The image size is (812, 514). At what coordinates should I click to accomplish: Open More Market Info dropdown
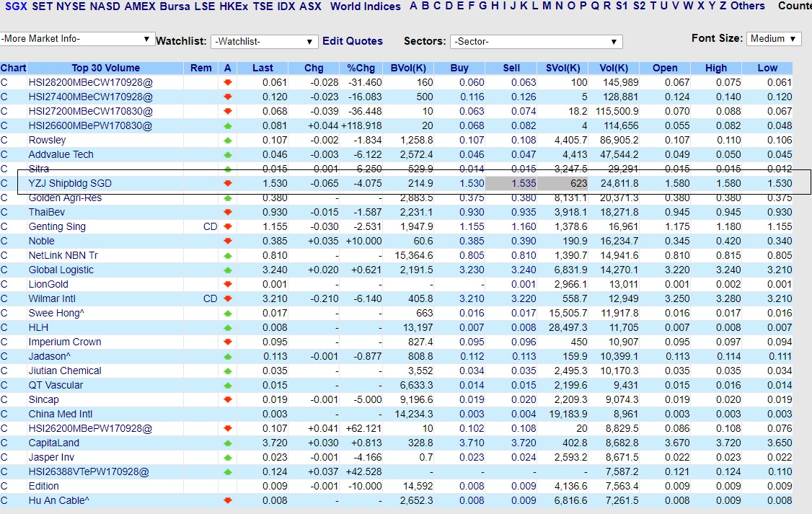76,39
